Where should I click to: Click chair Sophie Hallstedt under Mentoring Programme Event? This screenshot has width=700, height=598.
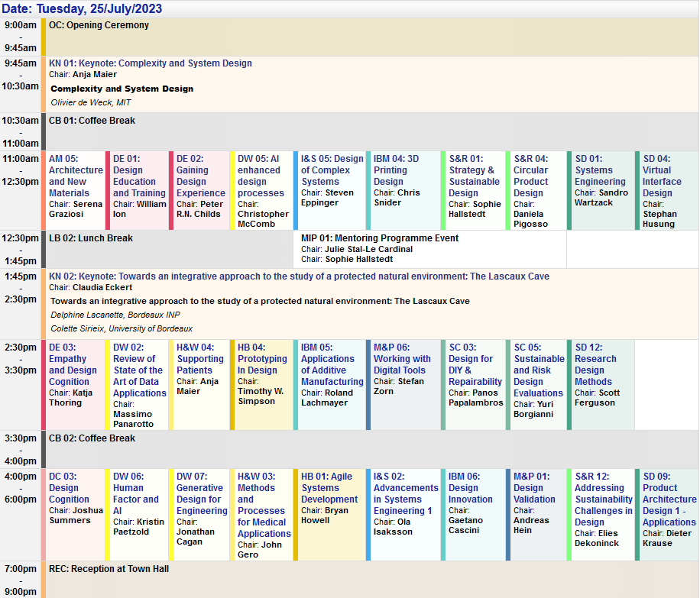[x=359, y=259]
